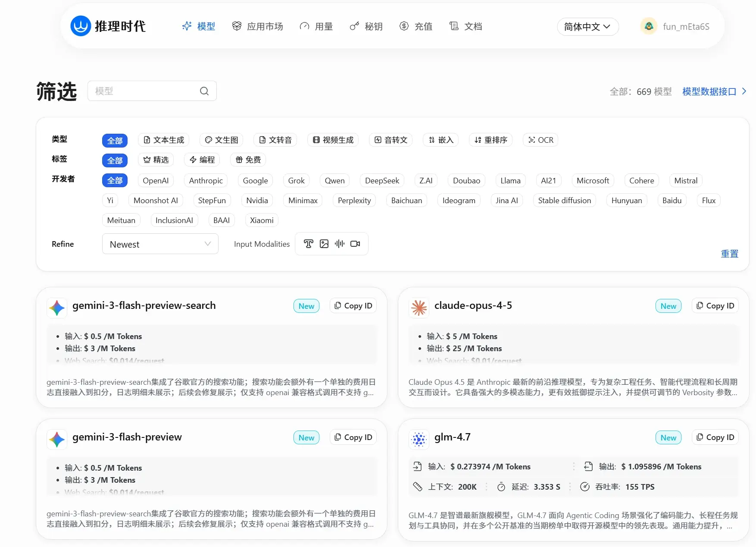Open the Newest sort dropdown

click(160, 244)
